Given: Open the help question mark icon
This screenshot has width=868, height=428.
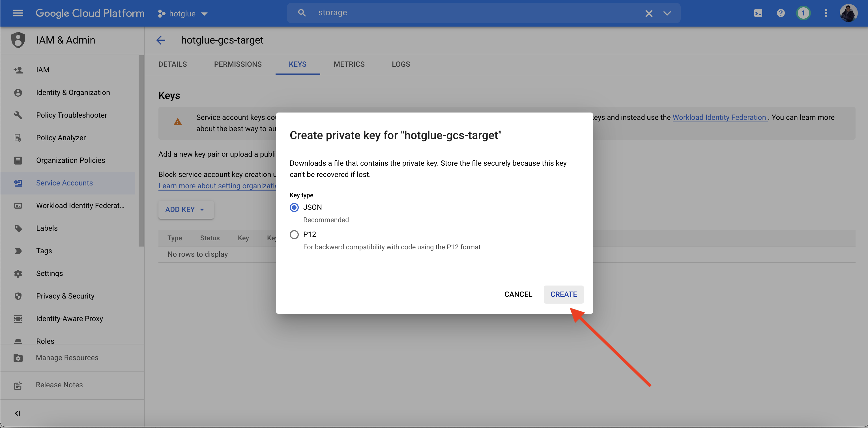Looking at the screenshot, I should tap(780, 13).
